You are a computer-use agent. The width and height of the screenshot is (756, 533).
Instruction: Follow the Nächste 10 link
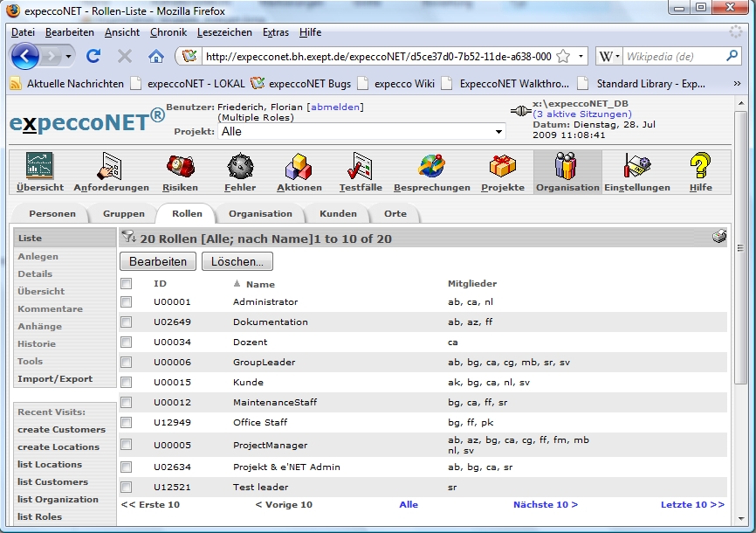546,504
